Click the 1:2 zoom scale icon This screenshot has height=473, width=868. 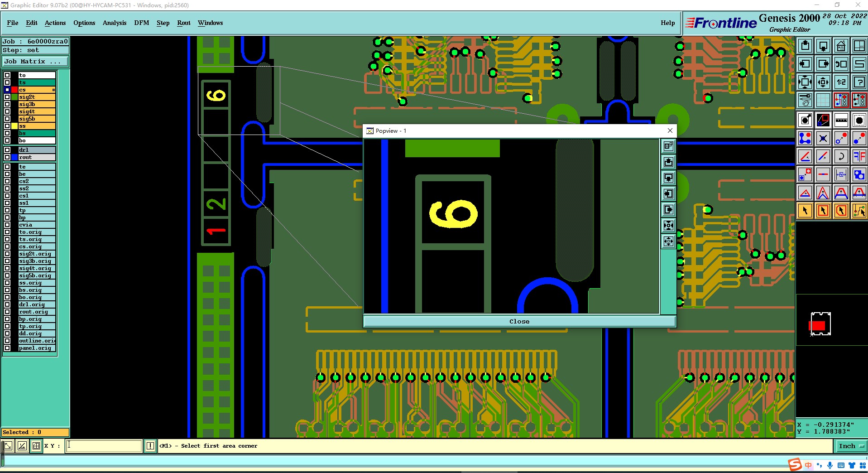coord(841,82)
